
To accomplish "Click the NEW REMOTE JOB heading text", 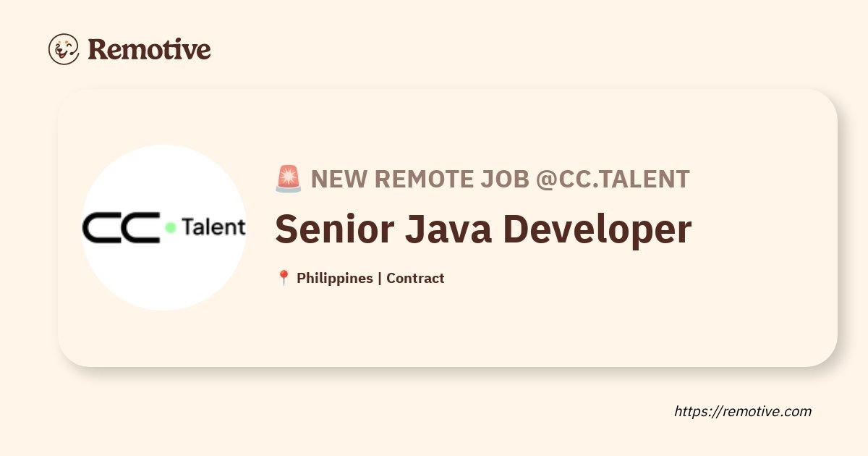I will tap(420, 178).
